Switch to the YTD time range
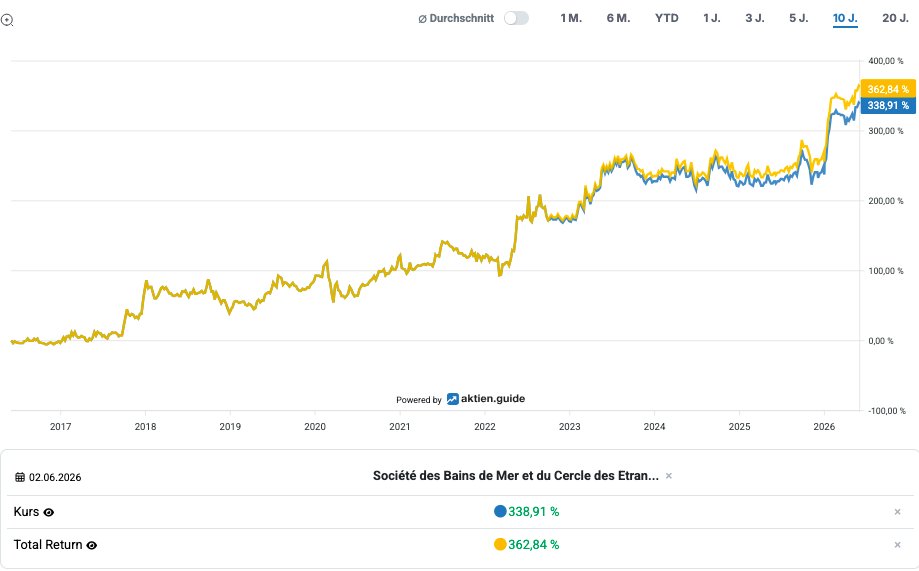This screenshot has height=571, width=919. pyautogui.click(x=666, y=18)
